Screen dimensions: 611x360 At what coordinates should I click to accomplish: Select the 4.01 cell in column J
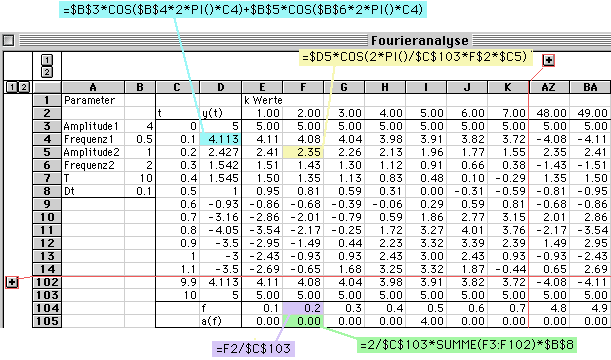[467, 230]
